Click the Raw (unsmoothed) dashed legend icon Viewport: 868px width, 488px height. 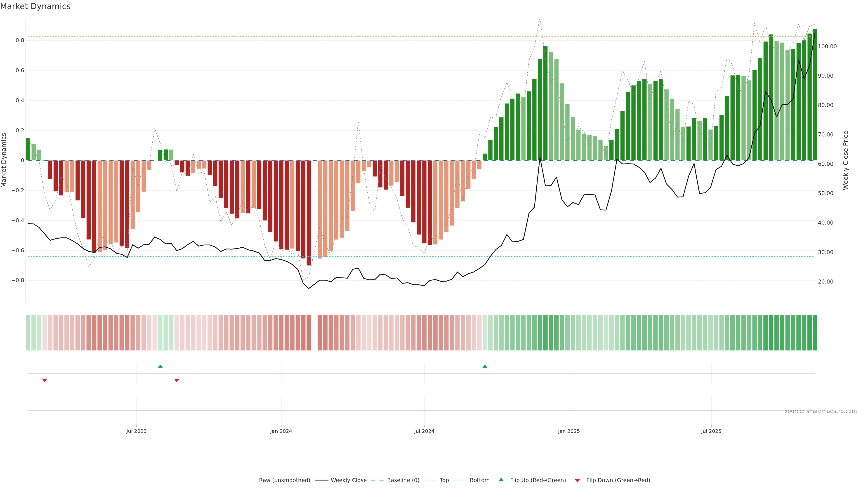coord(249,480)
